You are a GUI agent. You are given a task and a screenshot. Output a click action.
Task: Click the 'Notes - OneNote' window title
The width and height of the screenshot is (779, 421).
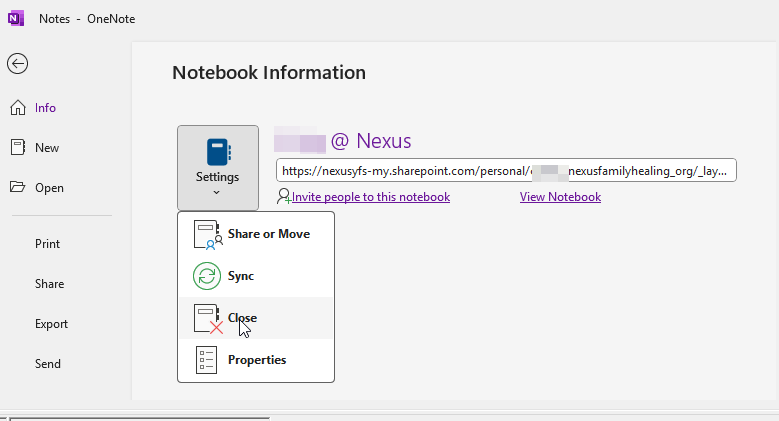click(87, 19)
